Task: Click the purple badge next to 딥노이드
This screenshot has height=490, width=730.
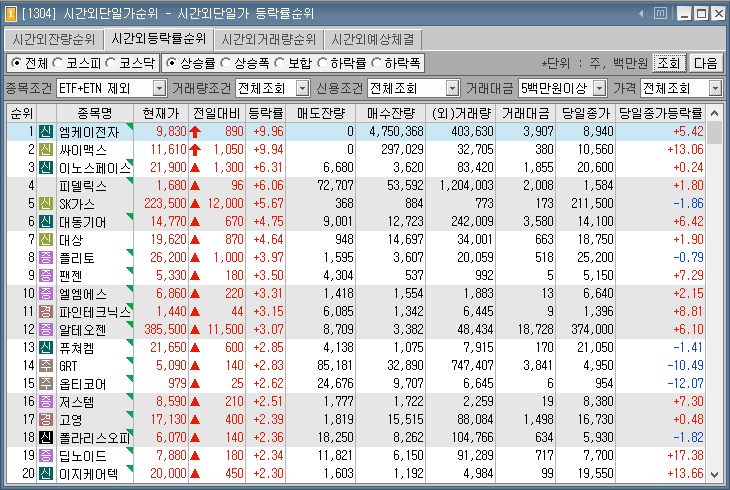Action: (x=46, y=456)
